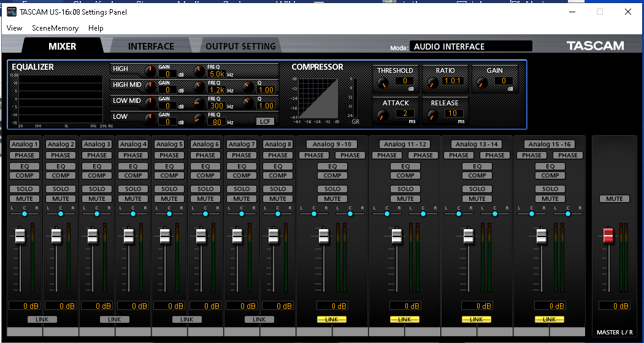This screenshot has height=343, width=644.
Task: Click the LOW MID frequency knob
Action: point(199,103)
